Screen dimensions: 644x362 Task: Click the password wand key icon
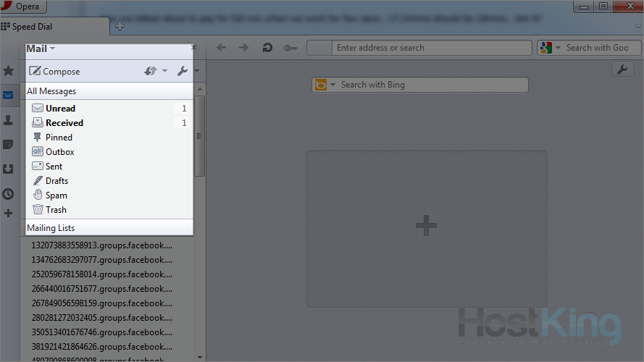click(x=290, y=48)
